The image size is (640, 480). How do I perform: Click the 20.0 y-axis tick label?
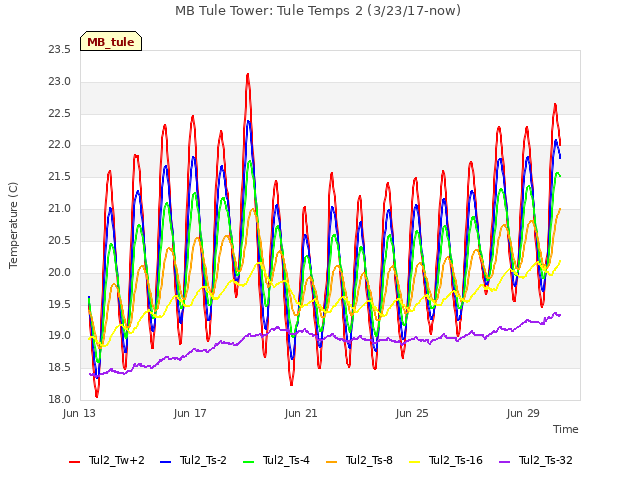60,272
